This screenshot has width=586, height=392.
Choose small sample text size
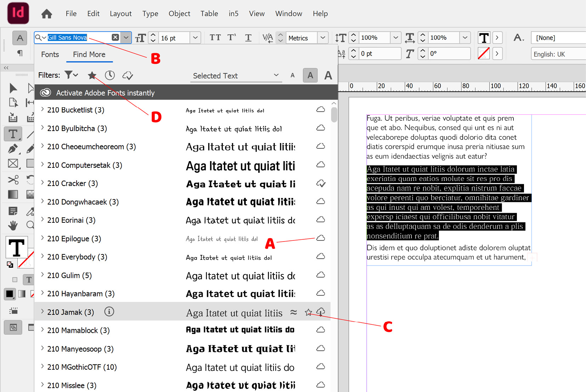pyautogui.click(x=292, y=75)
